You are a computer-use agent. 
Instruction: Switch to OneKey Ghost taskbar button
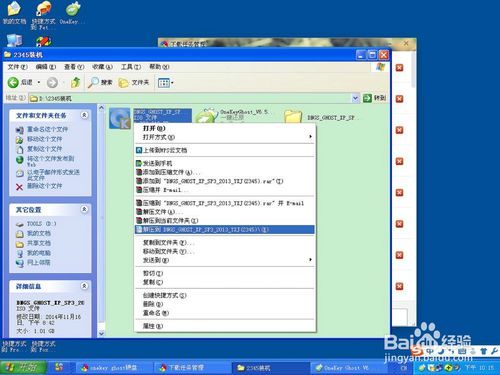(x=348, y=368)
